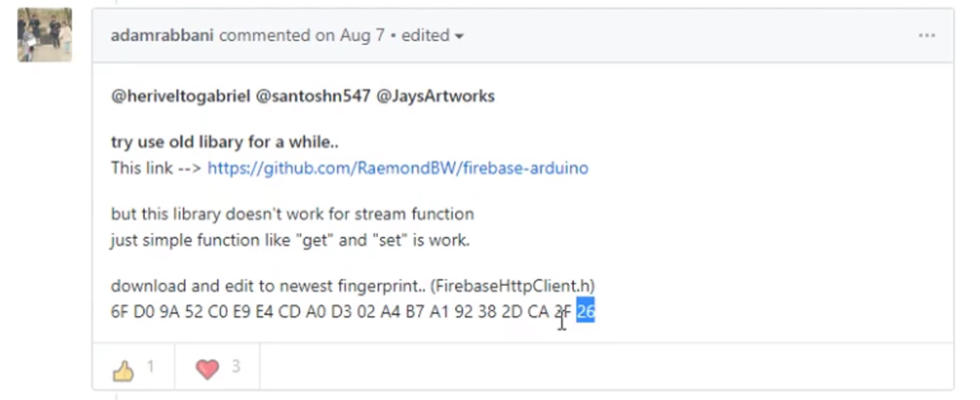Click the red heart reaction emoji
980x400 pixels.
(x=207, y=369)
